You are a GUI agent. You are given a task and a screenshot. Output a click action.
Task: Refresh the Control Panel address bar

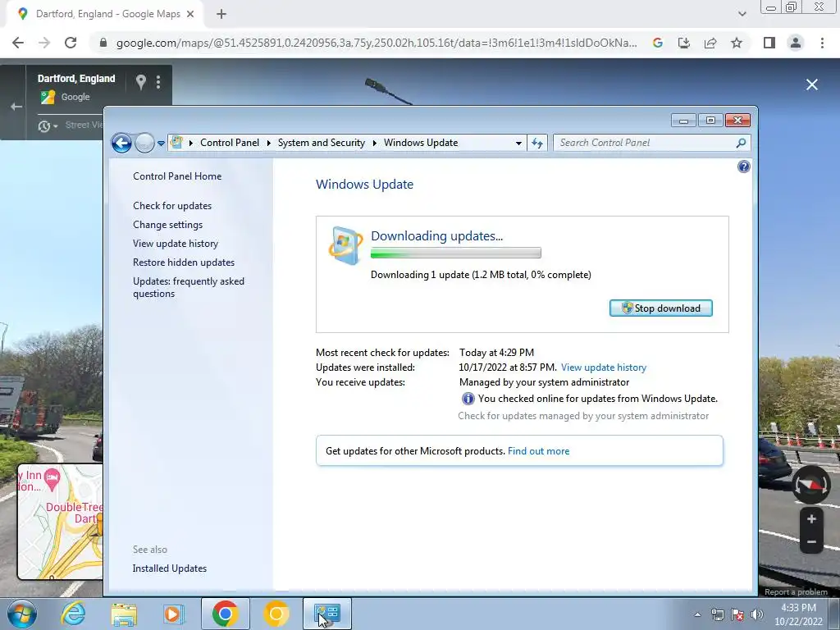coord(536,143)
